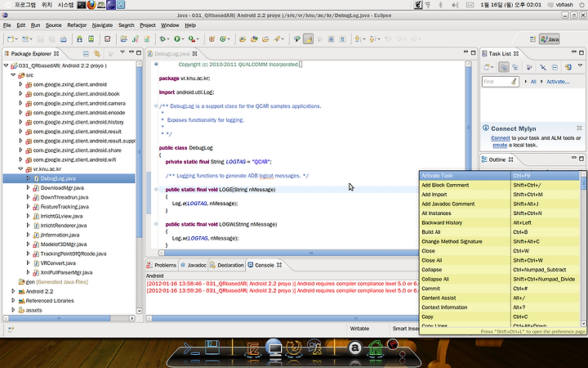
Task: Launch the Debug toolbar button
Action: [x=163, y=38]
